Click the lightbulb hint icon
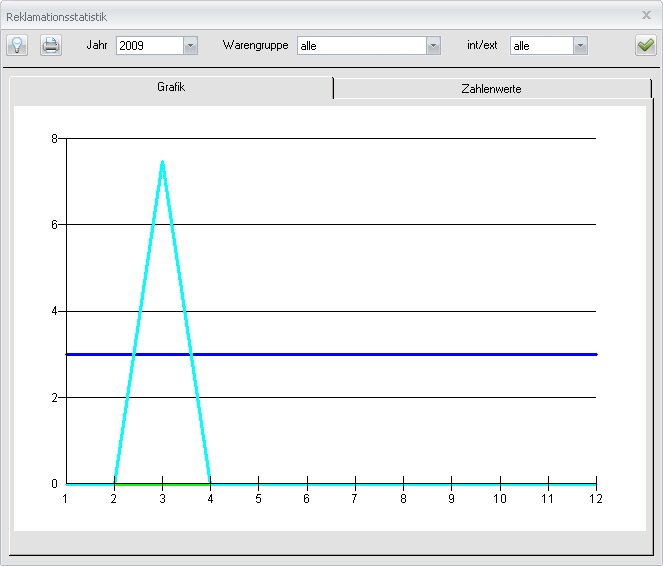Screen dimensions: 663x566 [x=17, y=45]
